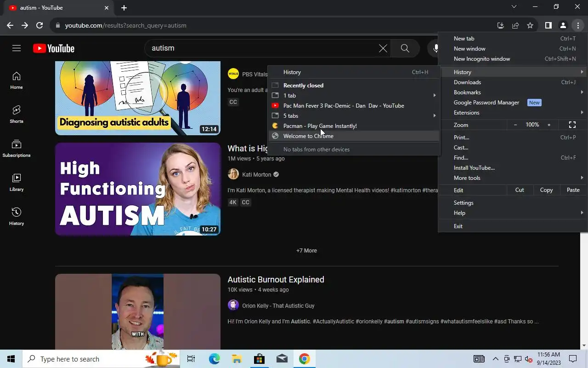Open Google Password Manager
This screenshot has height=368, width=588.
pyautogui.click(x=512, y=102)
